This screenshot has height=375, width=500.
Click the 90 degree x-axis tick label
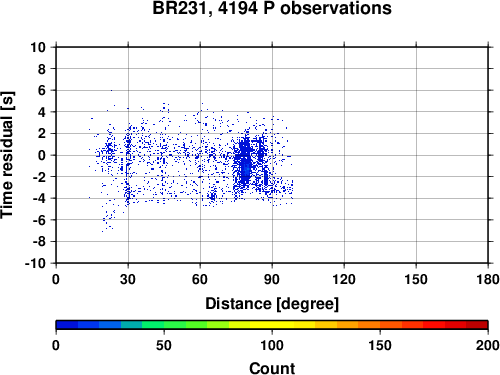point(272,279)
